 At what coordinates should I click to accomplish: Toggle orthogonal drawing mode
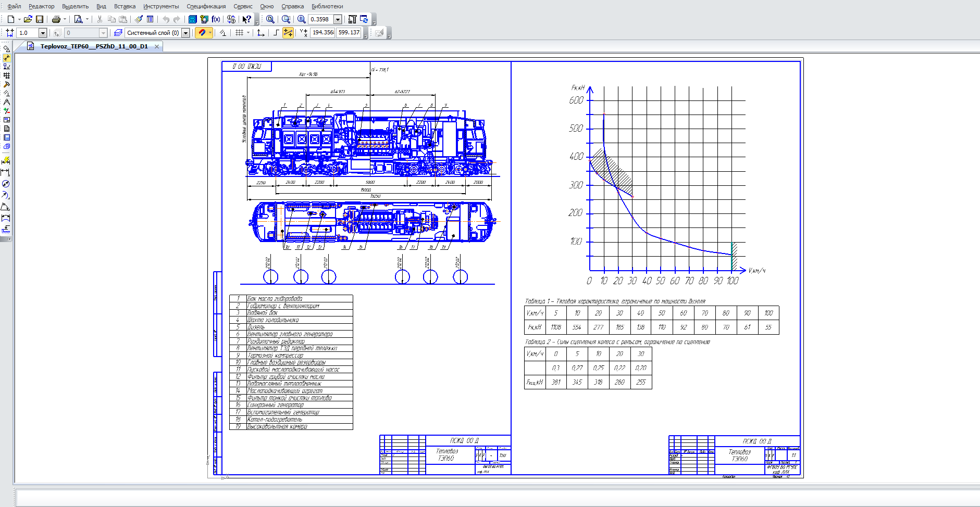coord(276,33)
